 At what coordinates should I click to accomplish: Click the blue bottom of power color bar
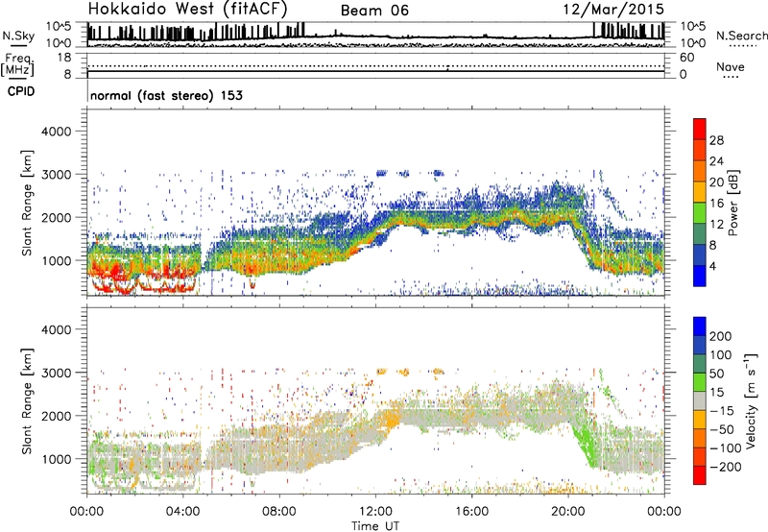(x=700, y=277)
